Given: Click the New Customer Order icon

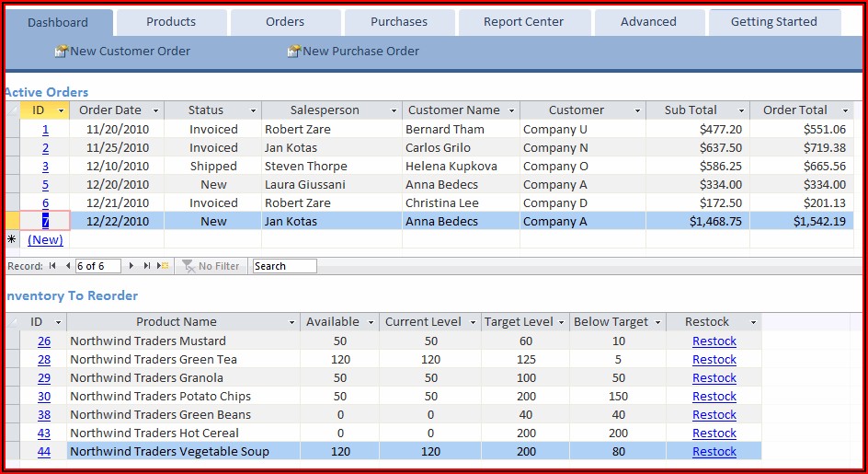Looking at the screenshot, I should (x=62, y=52).
